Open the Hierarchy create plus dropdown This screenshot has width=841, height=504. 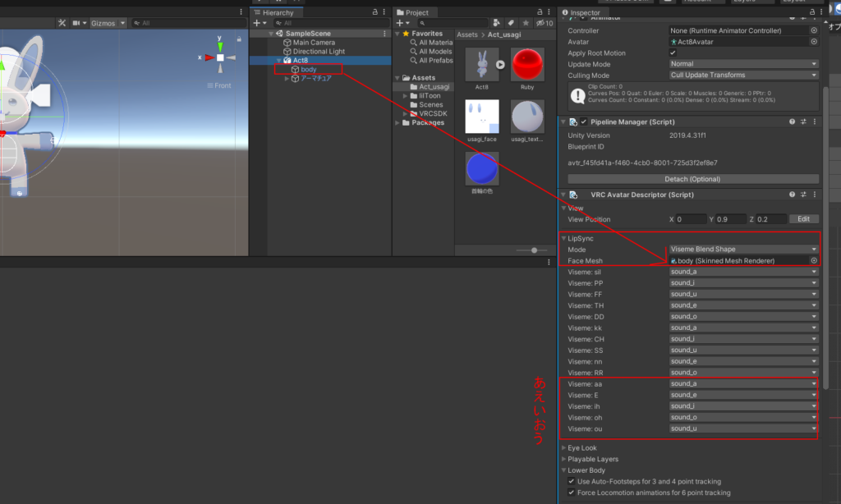pos(260,23)
